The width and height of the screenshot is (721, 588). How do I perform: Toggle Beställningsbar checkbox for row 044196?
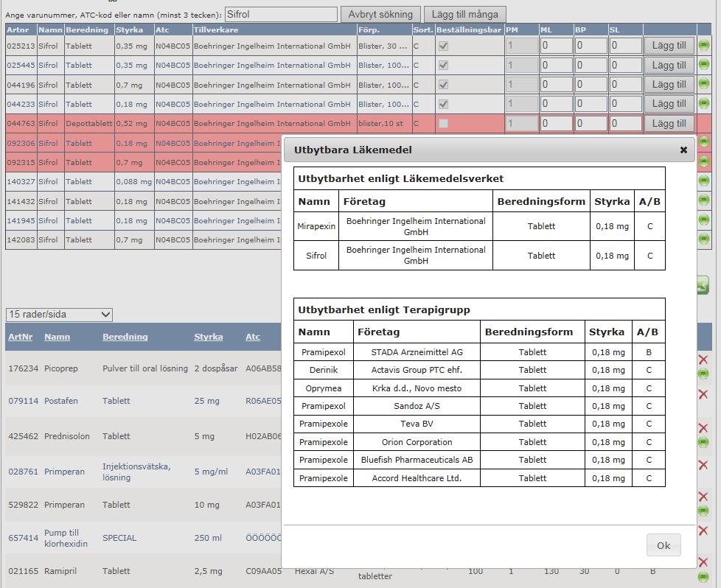coord(443,85)
